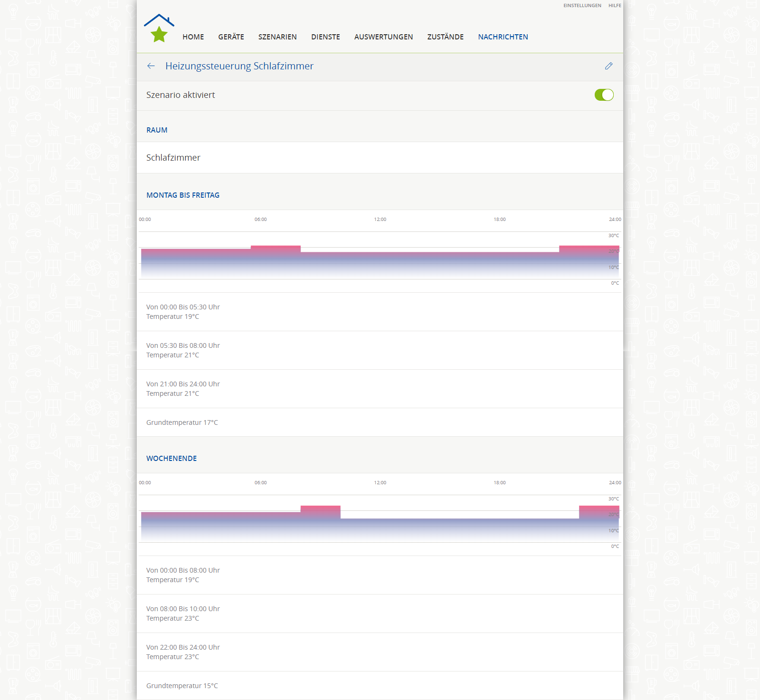This screenshot has height=700, width=760.
Task: Click the HILFE link
Action: (615, 6)
